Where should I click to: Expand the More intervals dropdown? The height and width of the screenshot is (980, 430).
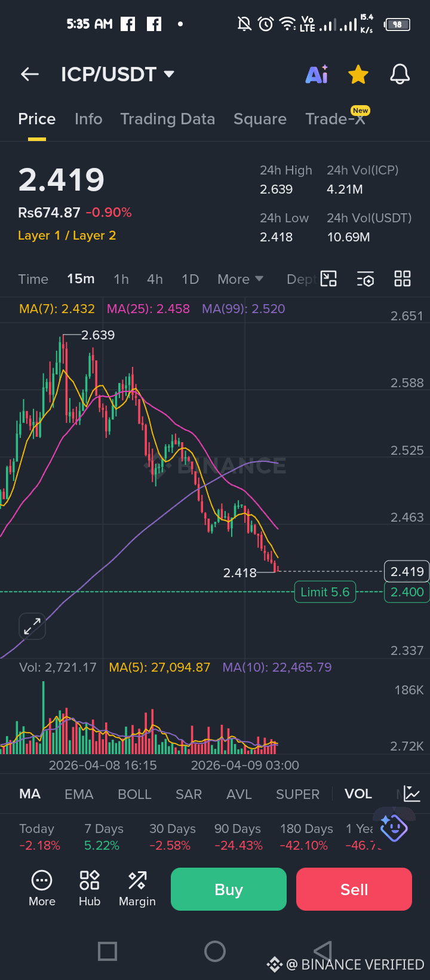tap(240, 279)
